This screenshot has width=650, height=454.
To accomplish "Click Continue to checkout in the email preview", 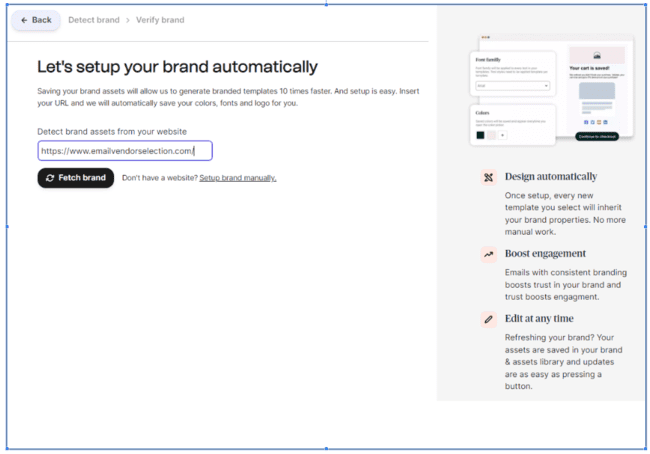I will (x=596, y=136).
